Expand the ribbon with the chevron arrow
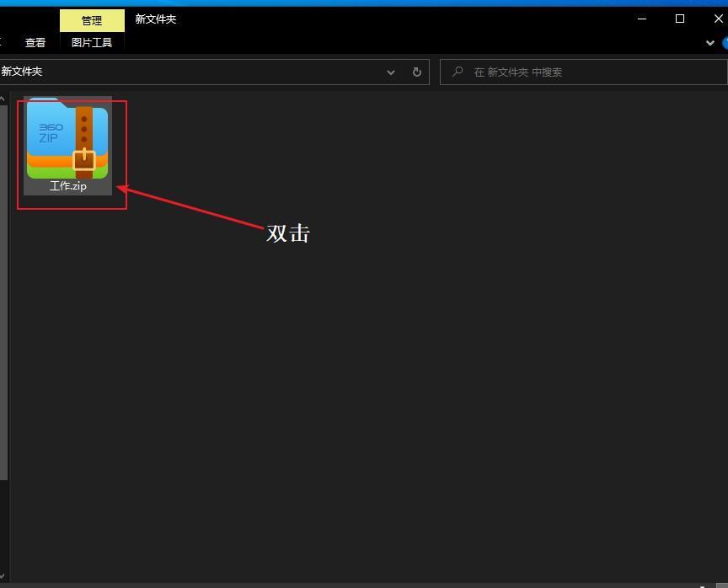The width and height of the screenshot is (728, 588). coord(710,43)
